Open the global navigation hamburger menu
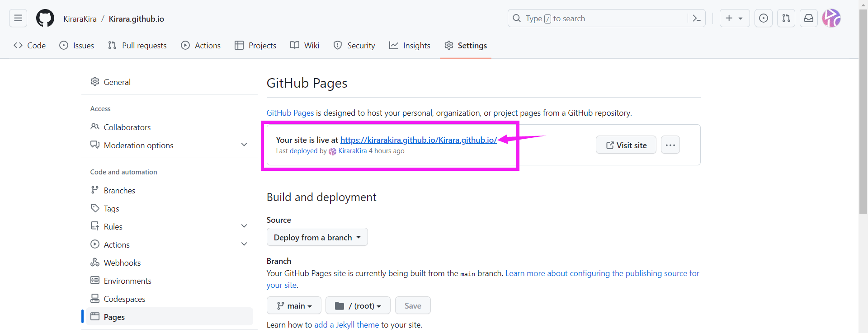 point(18,18)
